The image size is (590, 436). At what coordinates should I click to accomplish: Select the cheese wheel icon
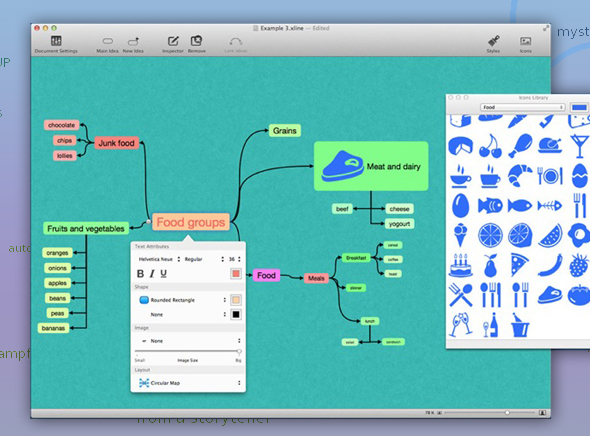coord(461,146)
